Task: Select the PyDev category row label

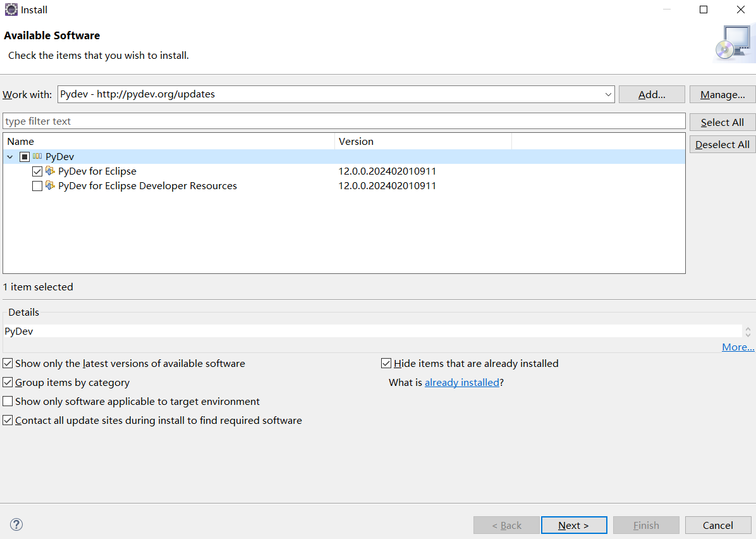Action: (60, 157)
